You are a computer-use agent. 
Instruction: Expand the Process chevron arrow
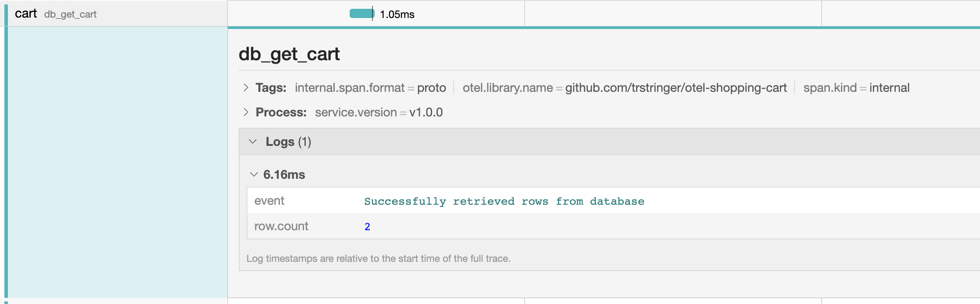tap(246, 112)
